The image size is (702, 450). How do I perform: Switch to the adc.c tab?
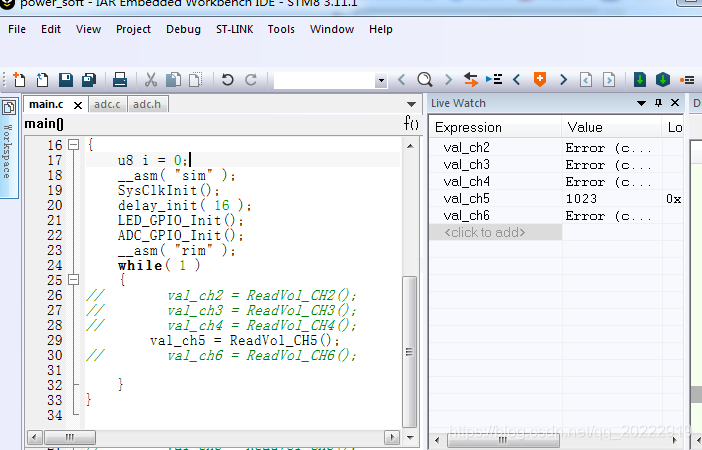coord(106,104)
